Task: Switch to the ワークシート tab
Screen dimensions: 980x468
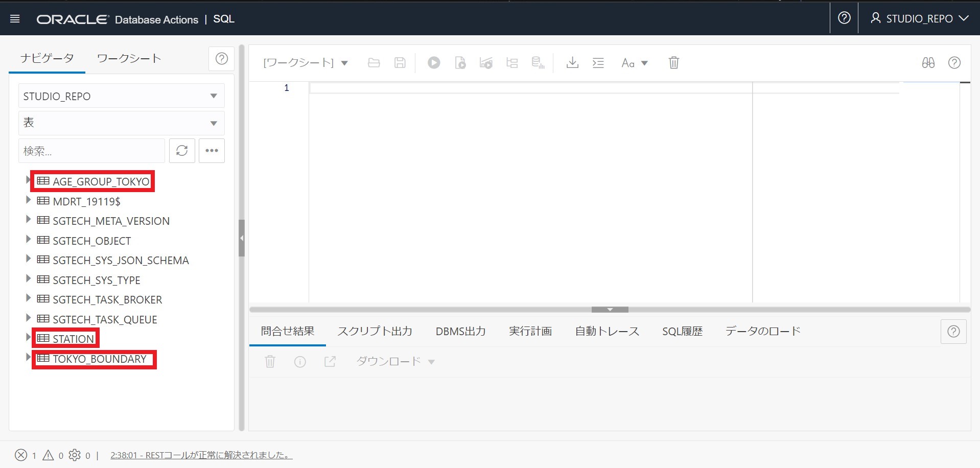Action: click(127, 58)
